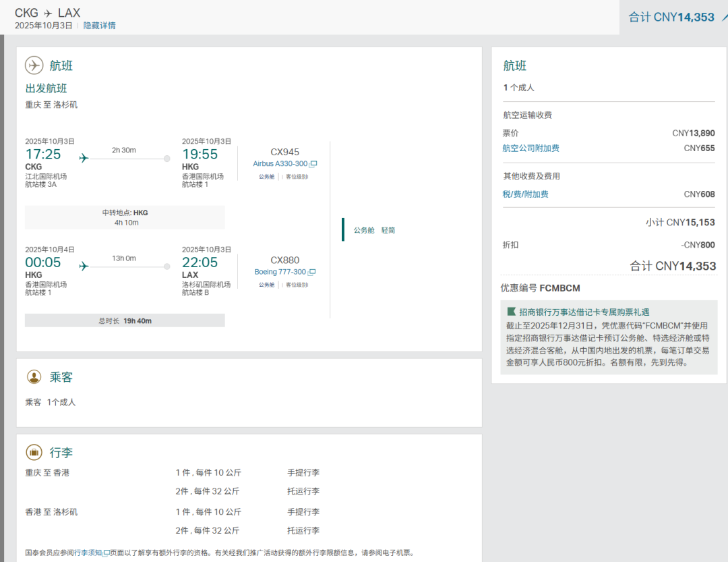This screenshot has width=728, height=562.
Task: Open the 税/费/附加费 breakdown link
Action: 525,194
